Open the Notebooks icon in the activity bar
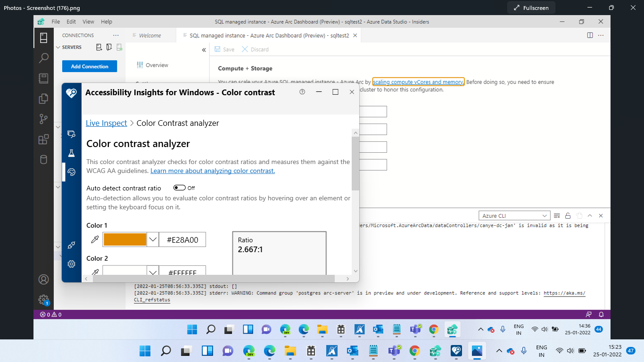The image size is (644, 362). 44,78
